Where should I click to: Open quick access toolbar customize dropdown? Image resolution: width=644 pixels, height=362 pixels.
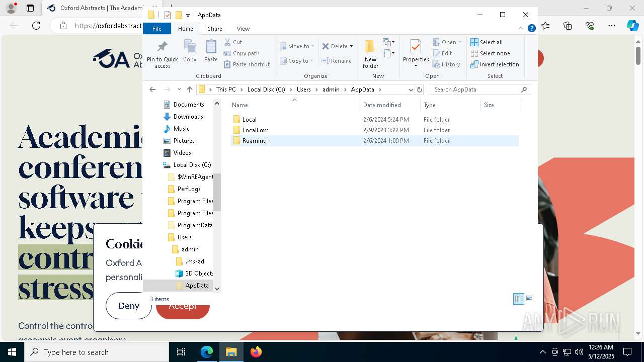[188, 15]
